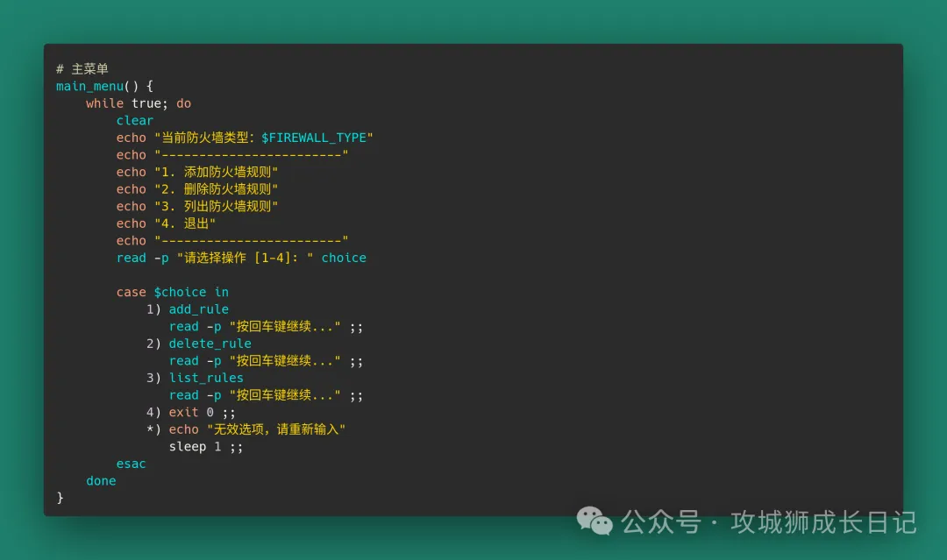Click the "while" keyword
Screen dimensions: 947x560
[104, 103]
